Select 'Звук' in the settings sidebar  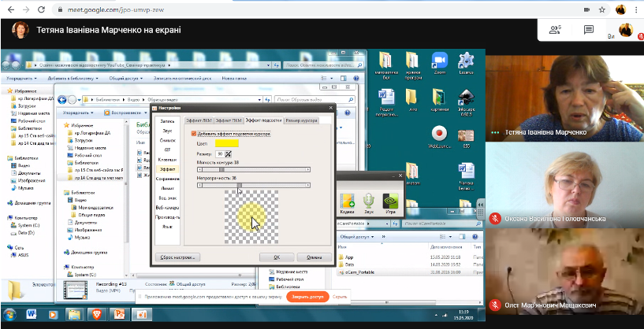pyautogui.click(x=167, y=131)
